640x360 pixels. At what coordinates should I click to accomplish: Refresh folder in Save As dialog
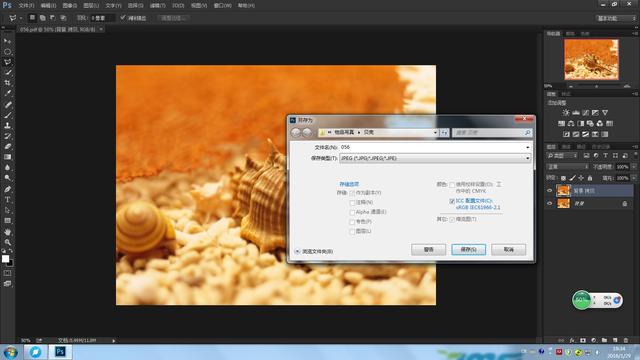[444, 133]
